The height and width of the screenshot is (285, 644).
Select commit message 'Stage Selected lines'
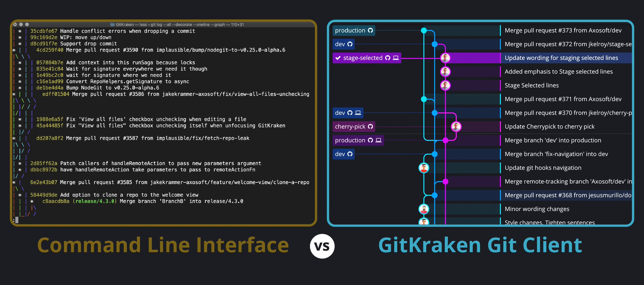click(x=531, y=85)
